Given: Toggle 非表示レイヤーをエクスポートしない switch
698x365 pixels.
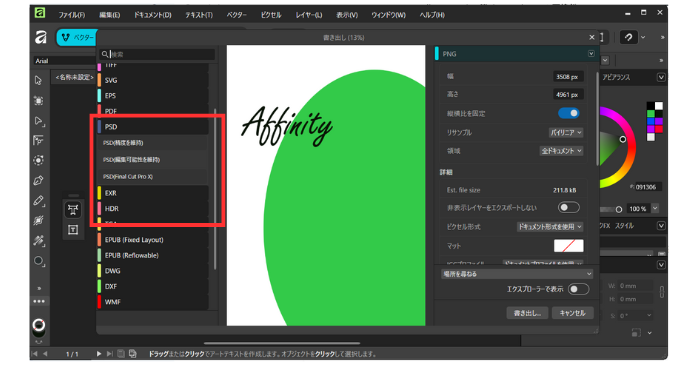Looking at the screenshot, I should (568, 207).
